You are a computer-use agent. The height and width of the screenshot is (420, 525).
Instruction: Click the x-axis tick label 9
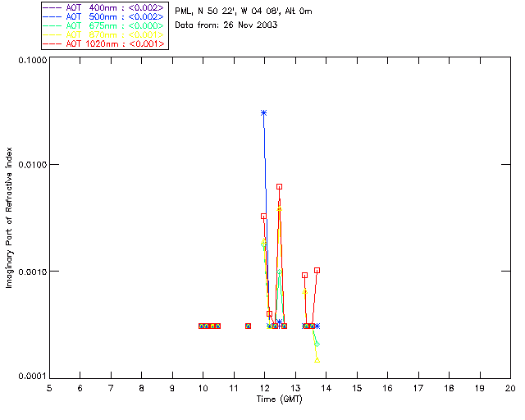click(x=172, y=388)
